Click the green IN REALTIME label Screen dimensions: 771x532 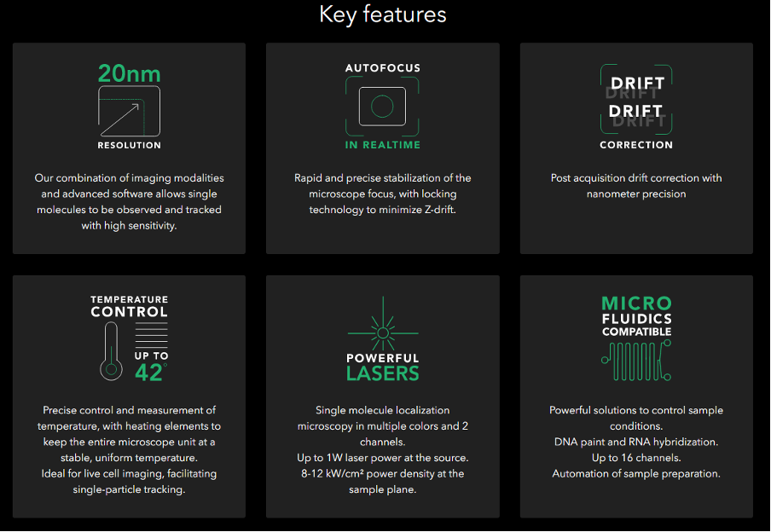pyautogui.click(x=382, y=145)
